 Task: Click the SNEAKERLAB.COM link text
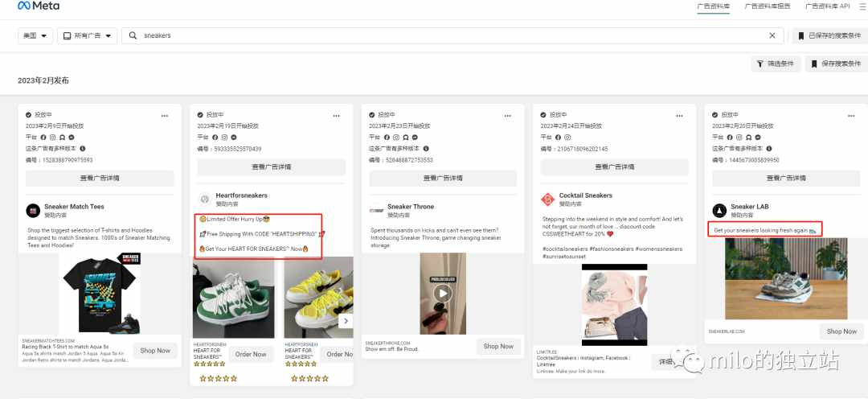tap(727, 331)
